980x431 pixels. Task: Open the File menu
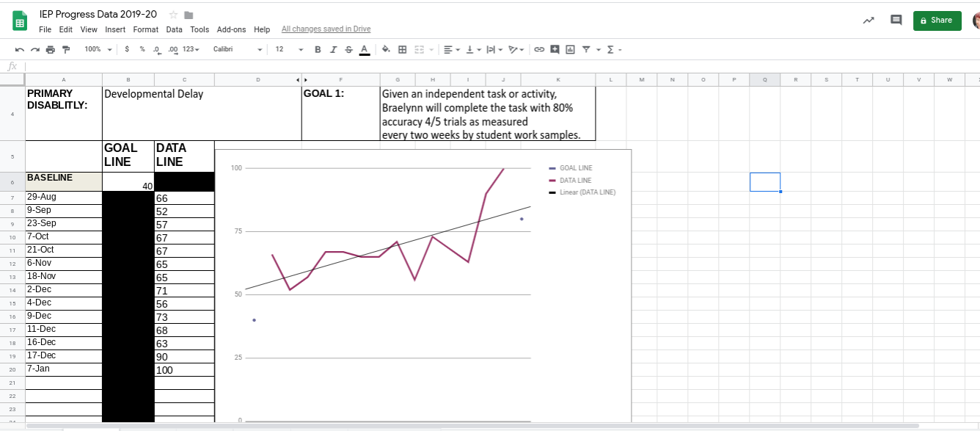[45, 29]
